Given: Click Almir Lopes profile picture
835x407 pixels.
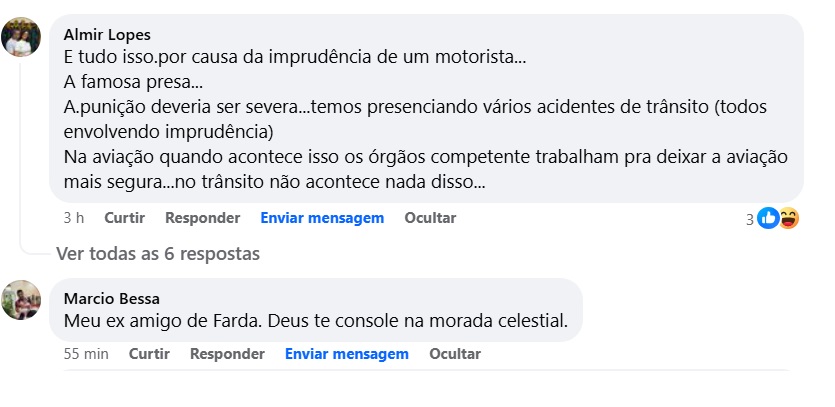Looking at the screenshot, I should coord(21,38).
